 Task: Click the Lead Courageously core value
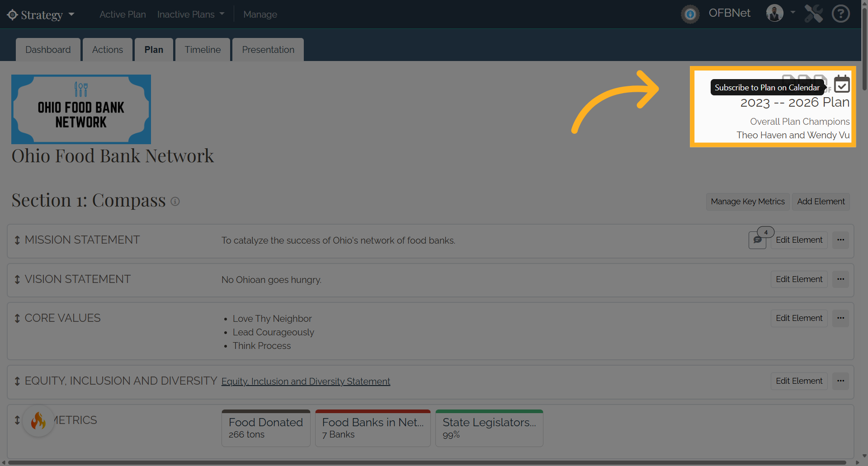(x=273, y=332)
